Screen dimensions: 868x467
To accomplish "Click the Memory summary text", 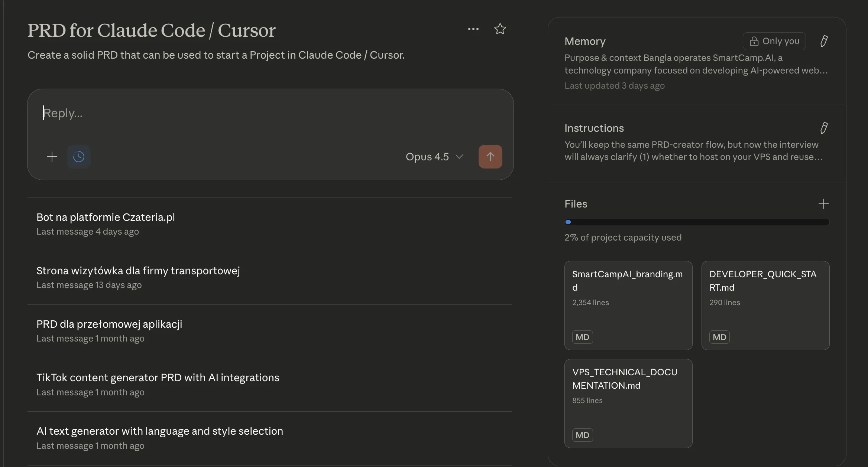I will pos(696,64).
